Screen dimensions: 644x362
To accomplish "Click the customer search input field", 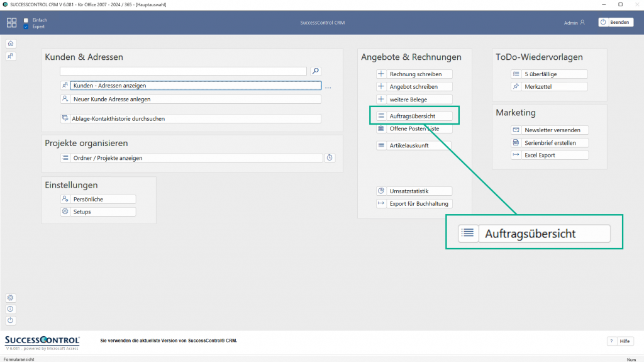I will click(x=183, y=71).
